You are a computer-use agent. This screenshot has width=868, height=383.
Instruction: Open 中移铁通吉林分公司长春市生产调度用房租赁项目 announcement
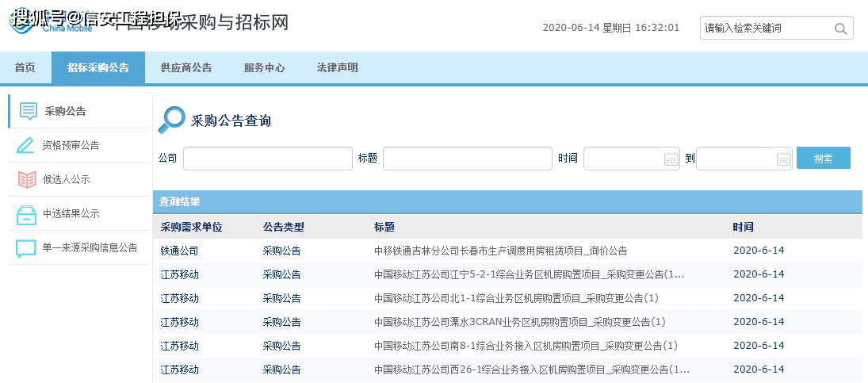coord(500,251)
